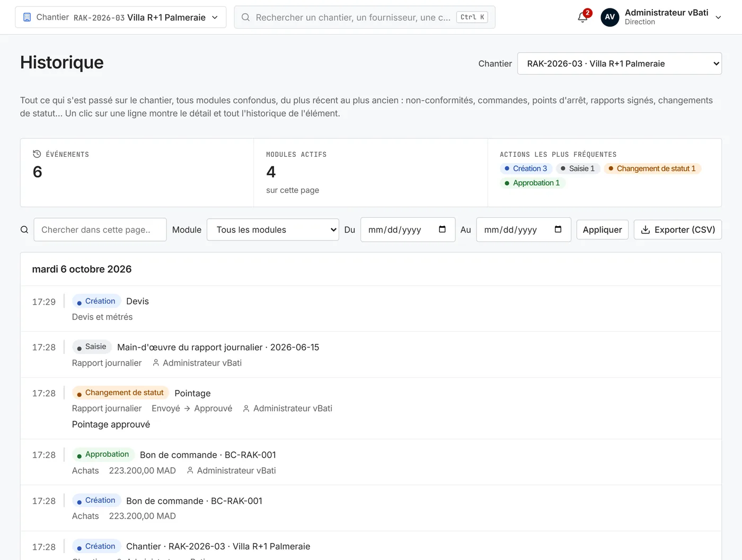Screen dimensions: 742x560
Task: Open calendar picker in the Du date field
Action: pyautogui.click(x=442, y=229)
